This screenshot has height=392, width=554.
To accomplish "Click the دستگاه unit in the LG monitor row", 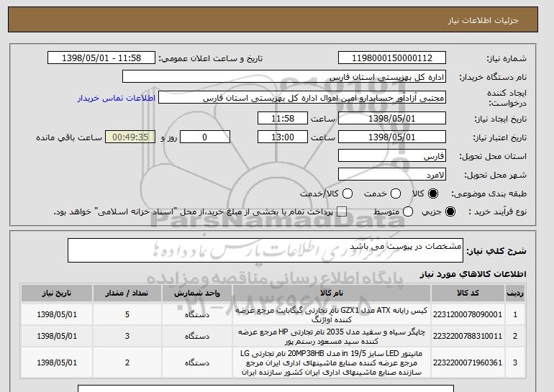I will point(197,363).
